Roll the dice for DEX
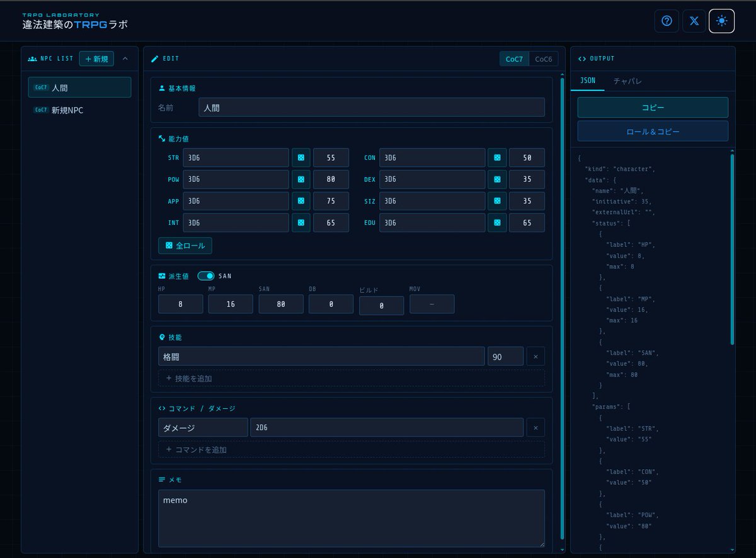The width and height of the screenshot is (756, 558). (x=497, y=179)
